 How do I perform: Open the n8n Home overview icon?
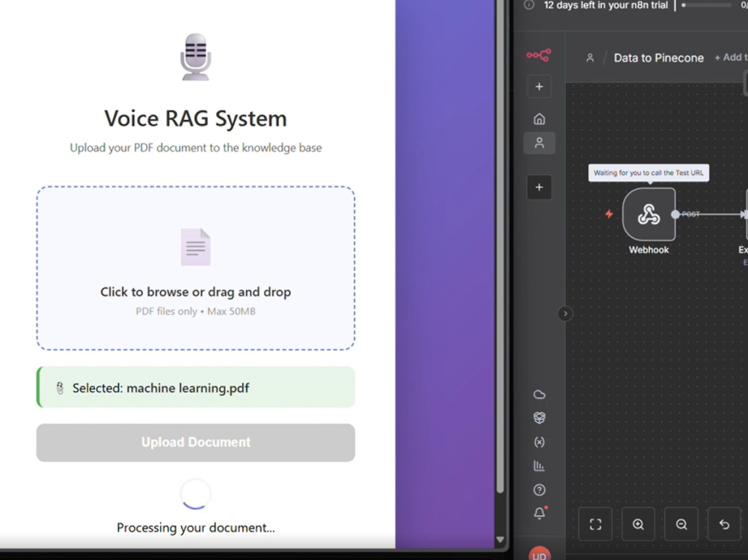click(539, 119)
